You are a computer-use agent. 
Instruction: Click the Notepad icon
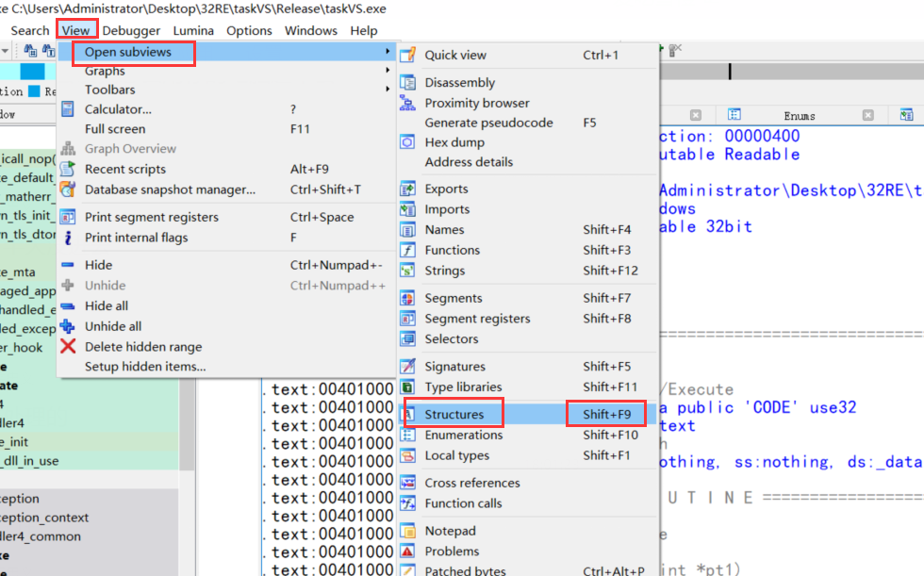click(x=407, y=531)
